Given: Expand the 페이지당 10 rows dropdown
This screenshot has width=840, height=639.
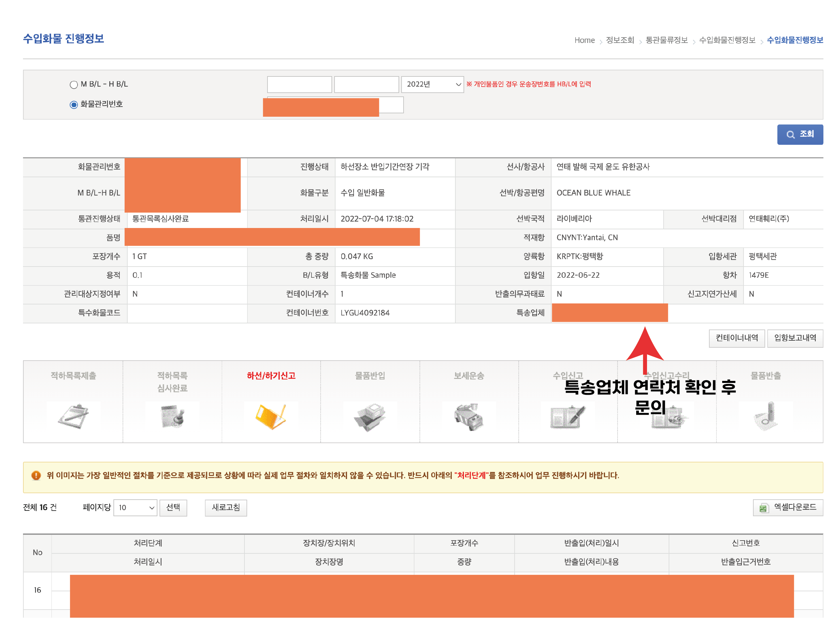Looking at the screenshot, I should pos(135,507).
